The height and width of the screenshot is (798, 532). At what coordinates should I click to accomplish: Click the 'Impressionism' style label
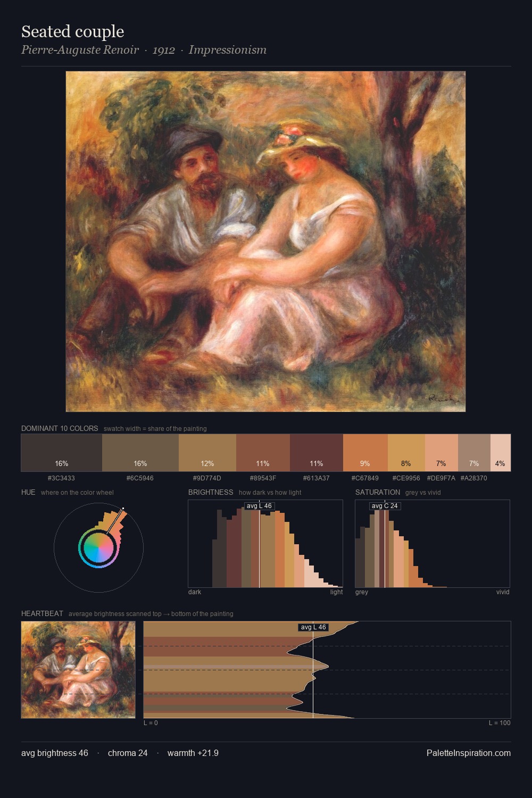pyautogui.click(x=228, y=50)
